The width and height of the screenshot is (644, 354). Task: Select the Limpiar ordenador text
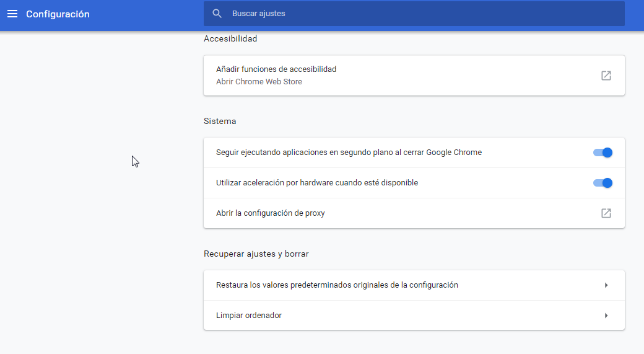pos(249,316)
